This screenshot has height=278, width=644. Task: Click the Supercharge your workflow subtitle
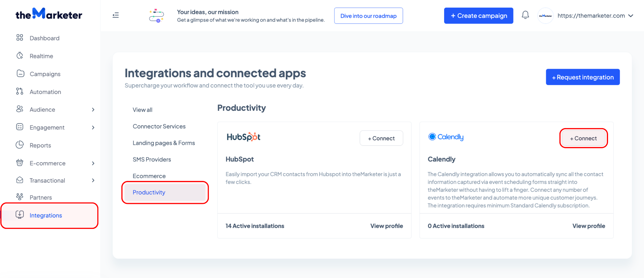pos(214,86)
